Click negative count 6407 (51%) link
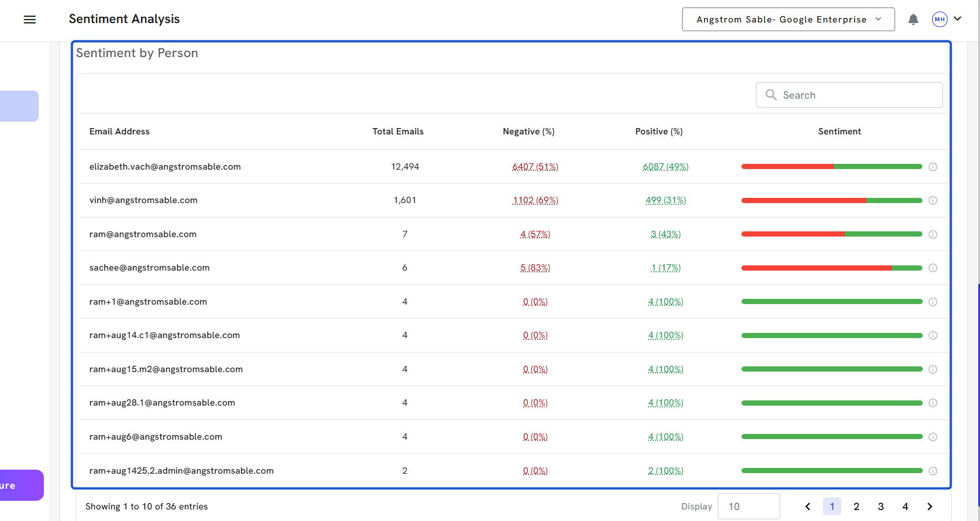 pyautogui.click(x=535, y=167)
